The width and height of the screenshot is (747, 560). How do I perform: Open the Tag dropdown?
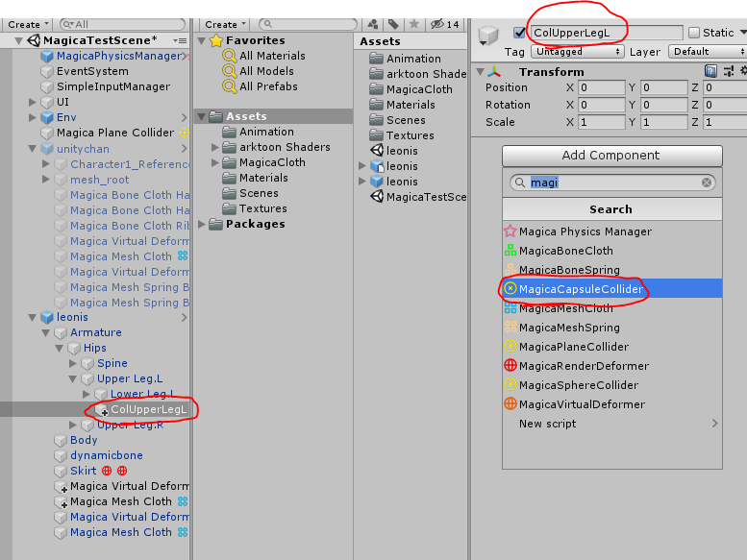pos(578,51)
